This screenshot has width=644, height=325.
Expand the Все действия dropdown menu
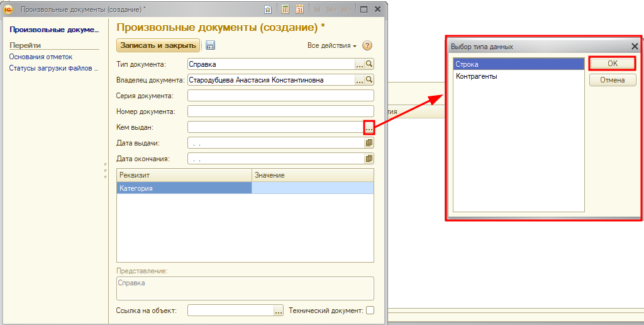pyautogui.click(x=331, y=46)
